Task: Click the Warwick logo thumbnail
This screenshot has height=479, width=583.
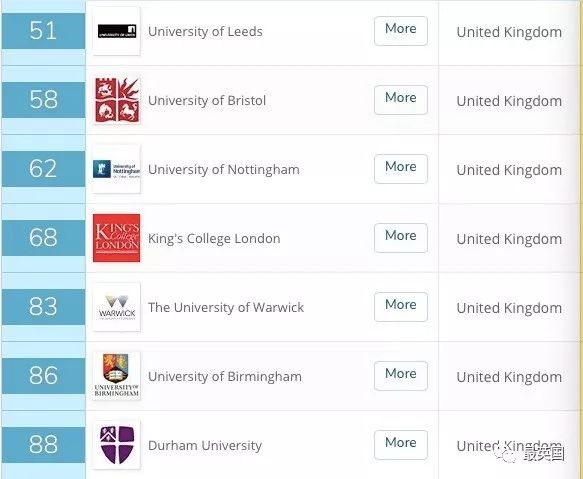Action: [116, 307]
